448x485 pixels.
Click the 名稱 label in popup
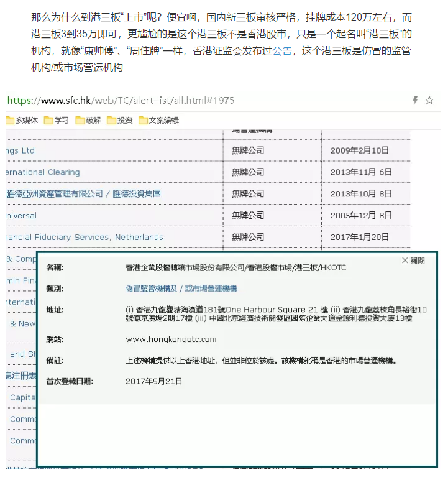click(x=55, y=267)
